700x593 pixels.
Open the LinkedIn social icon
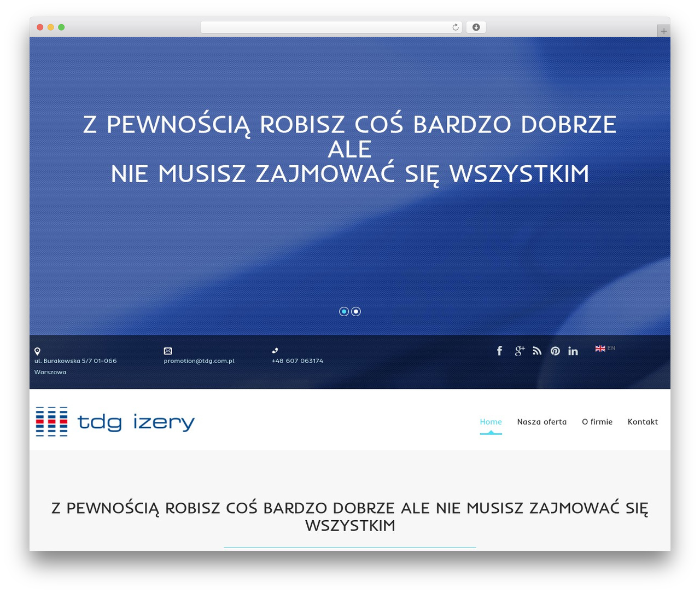click(573, 351)
